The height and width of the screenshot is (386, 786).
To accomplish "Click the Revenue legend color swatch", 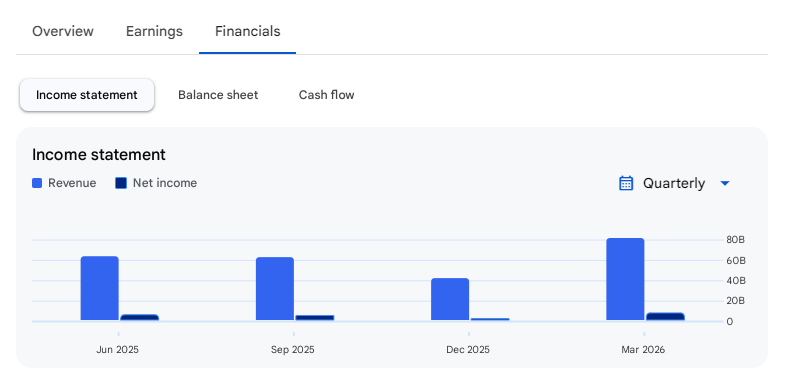I will [x=37, y=183].
